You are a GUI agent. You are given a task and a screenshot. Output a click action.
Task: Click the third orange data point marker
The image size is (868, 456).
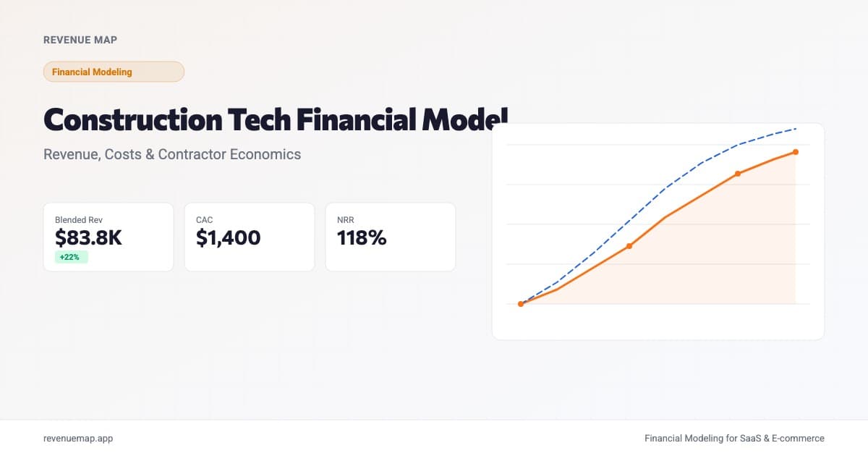coord(738,174)
